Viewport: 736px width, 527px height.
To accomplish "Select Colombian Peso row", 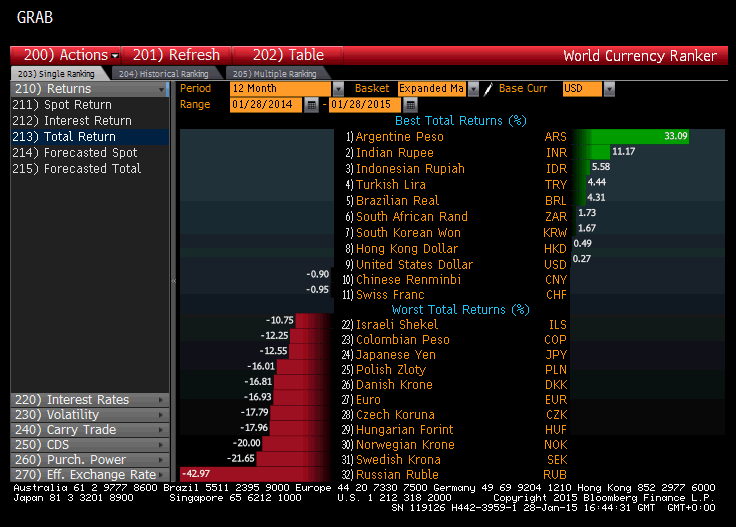I will point(456,340).
